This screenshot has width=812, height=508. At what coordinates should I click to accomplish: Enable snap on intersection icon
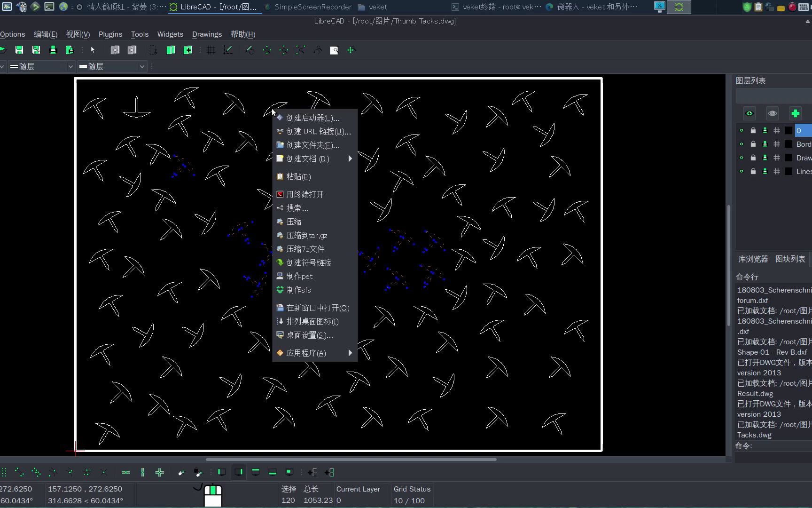tap(104, 472)
